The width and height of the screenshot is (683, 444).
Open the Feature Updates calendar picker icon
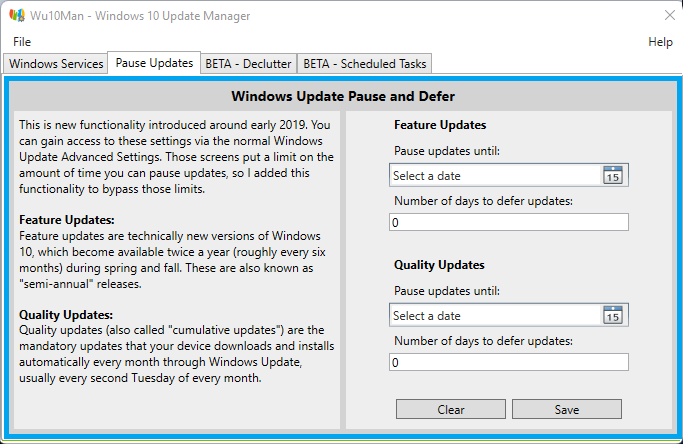pos(612,175)
